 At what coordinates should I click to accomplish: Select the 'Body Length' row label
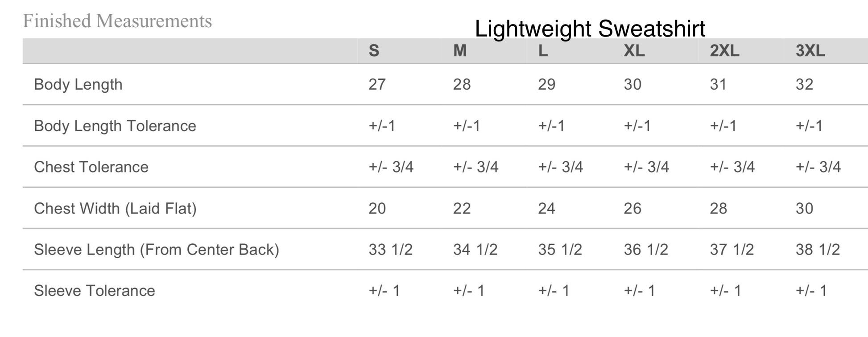point(78,85)
